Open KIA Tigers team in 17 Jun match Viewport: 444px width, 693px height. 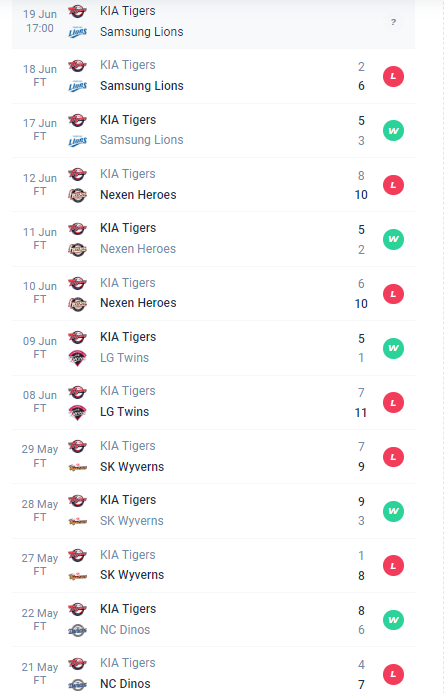click(128, 120)
